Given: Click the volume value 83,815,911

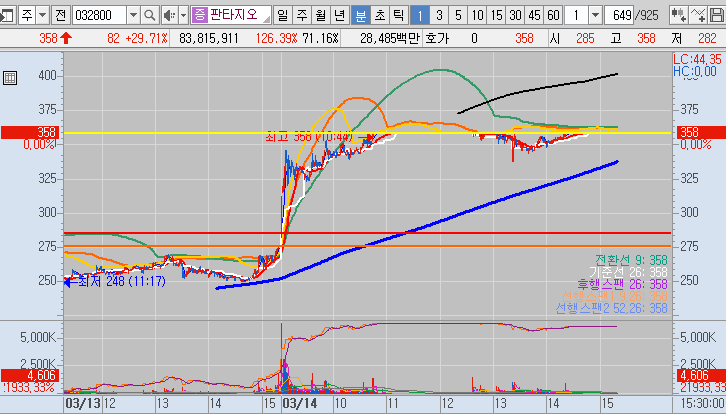Looking at the screenshot, I should 208,38.
